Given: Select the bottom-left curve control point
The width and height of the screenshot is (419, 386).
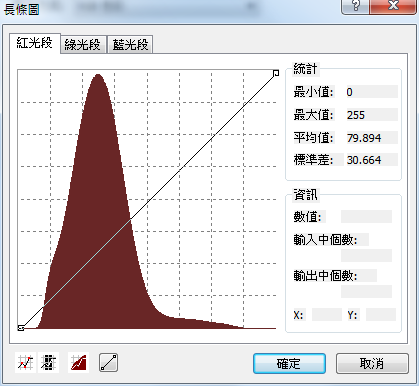Looking at the screenshot, I should click(21, 328).
